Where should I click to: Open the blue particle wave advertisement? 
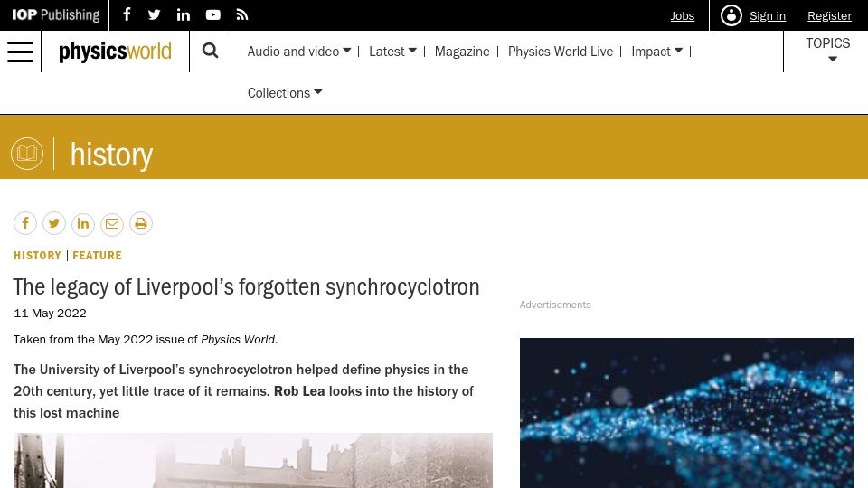coord(686,413)
